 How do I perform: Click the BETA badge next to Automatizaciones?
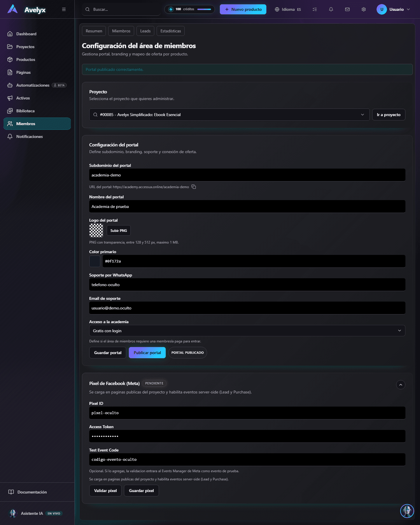click(59, 85)
